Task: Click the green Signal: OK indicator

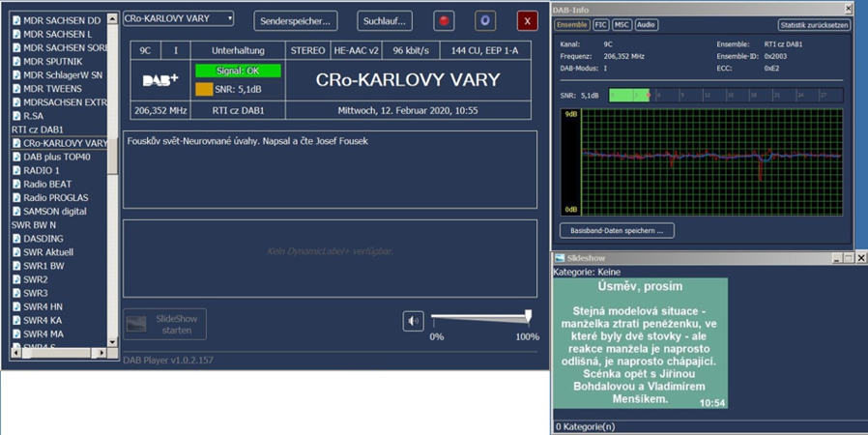Action: [x=238, y=71]
